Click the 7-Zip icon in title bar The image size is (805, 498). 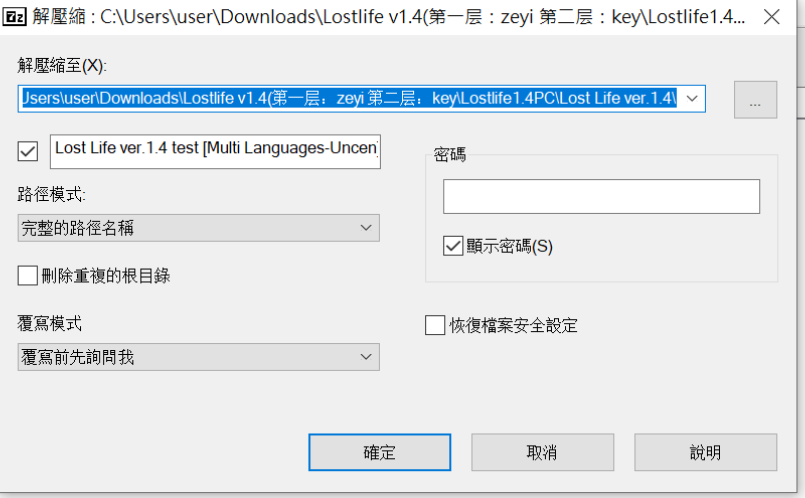(15, 17)
